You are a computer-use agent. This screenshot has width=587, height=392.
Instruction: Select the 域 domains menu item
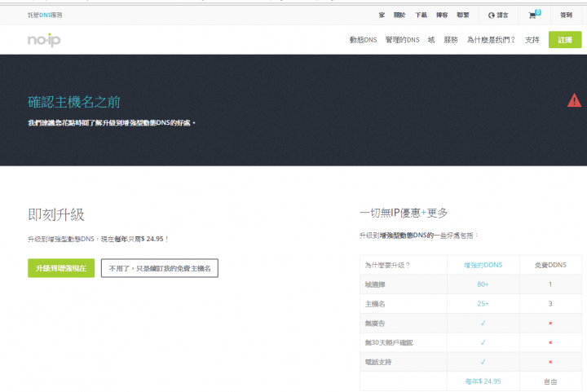point(431,40)
